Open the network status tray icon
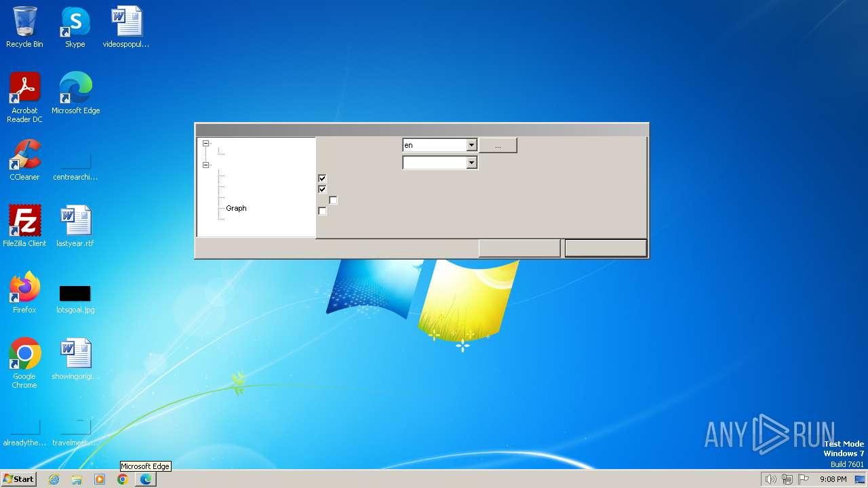 [x=787, y=479]
